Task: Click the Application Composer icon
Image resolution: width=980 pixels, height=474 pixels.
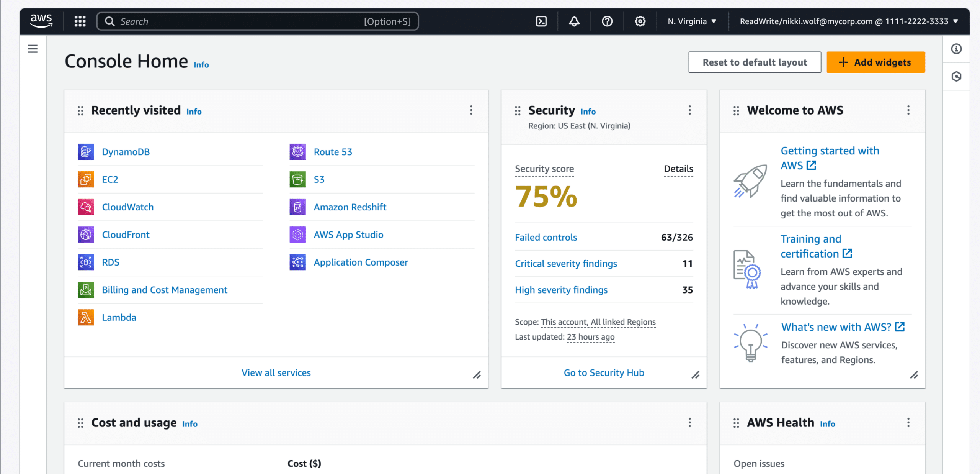Action: tap(297, 261)
